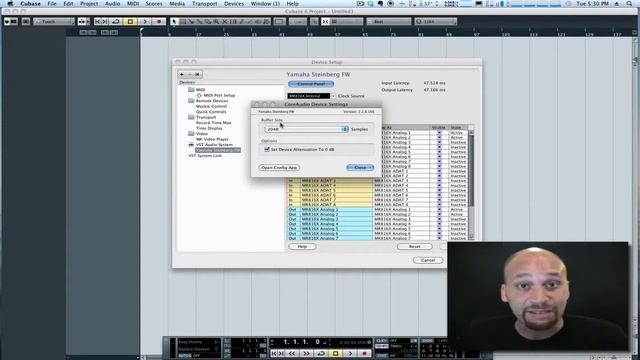Select the Erase tool
640x360 pixels.
[207, 21]
